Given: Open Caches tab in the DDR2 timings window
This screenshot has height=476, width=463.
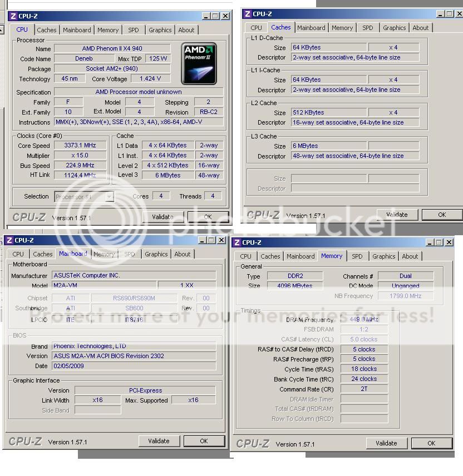Looking at the screenshot, I should 270,256.
